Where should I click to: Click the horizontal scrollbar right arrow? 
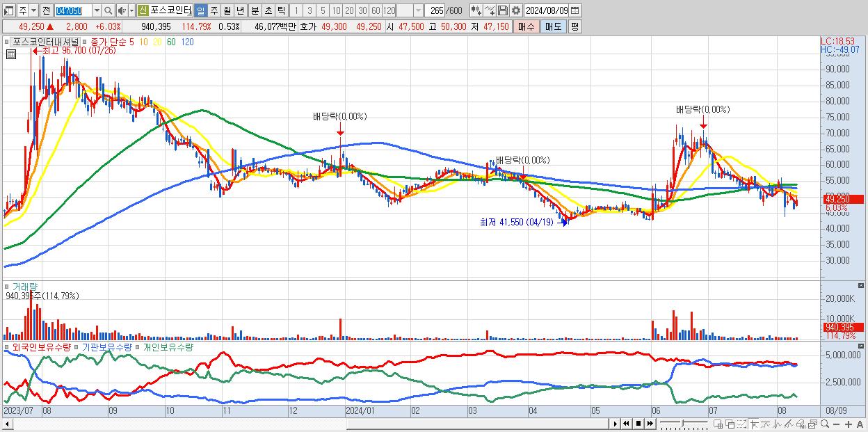615,424
